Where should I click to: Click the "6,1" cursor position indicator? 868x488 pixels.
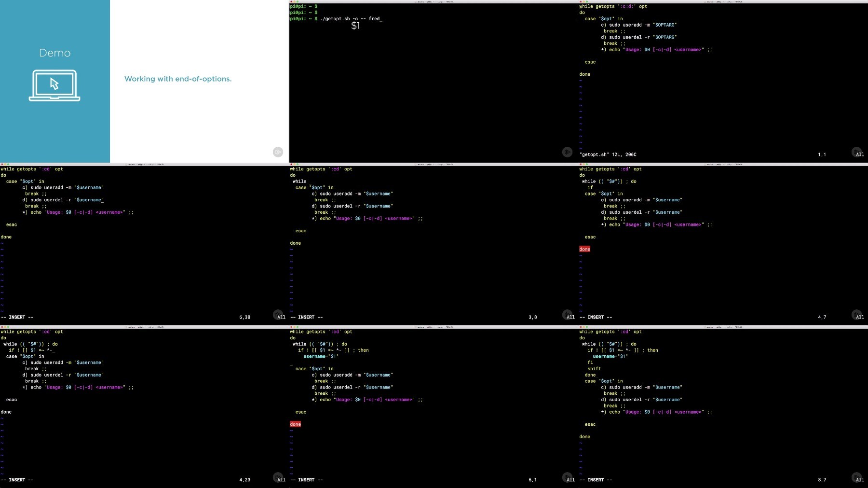tap(532, 480)
